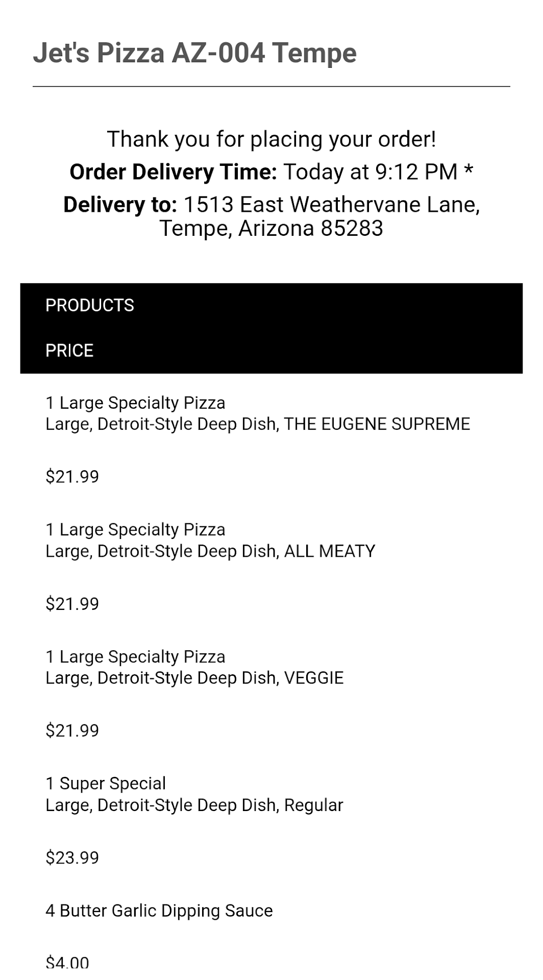Viewport: 543px width, 980px height.
Task: Click the PRODUCTS column header
Action: 90,305
